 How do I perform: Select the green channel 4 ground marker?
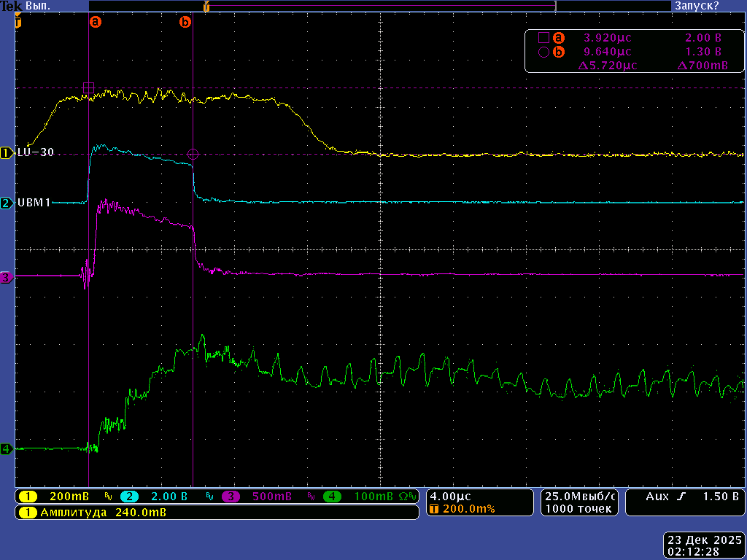[x=7, y=449]
